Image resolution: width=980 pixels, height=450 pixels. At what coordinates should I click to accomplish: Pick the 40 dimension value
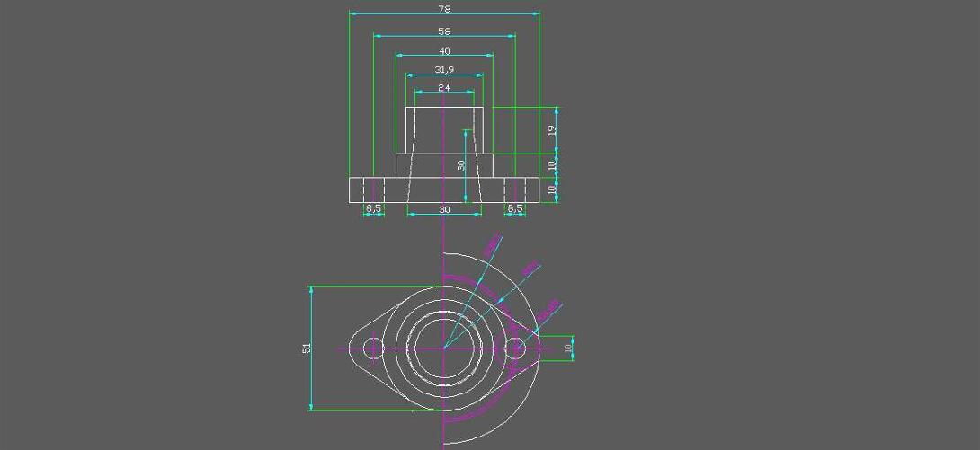click(444, 51)
